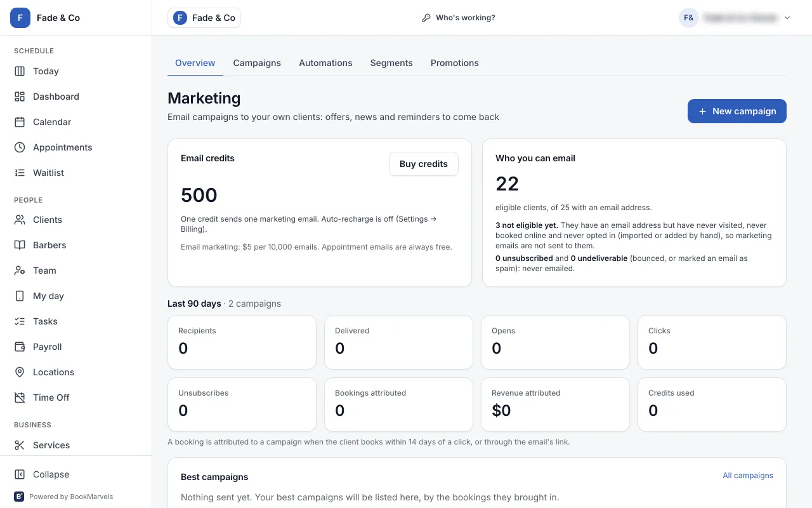Click the key icon by Who's working

pos(426,18)
